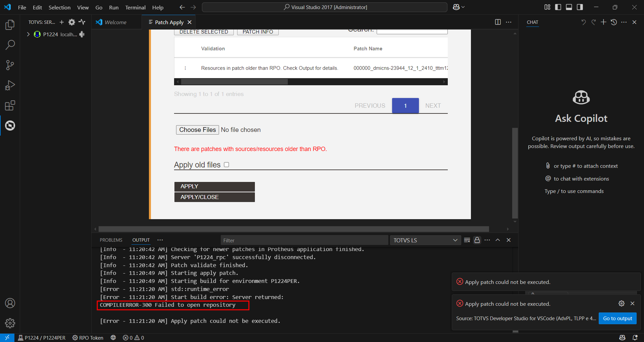Select the Run and Debug icon
This screenshot has height=342, width=644.
[x=10, y=85]
